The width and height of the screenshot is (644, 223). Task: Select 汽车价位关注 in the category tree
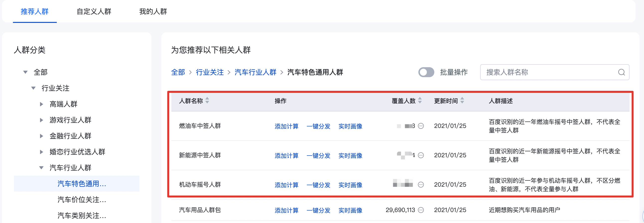coord(82,200)
